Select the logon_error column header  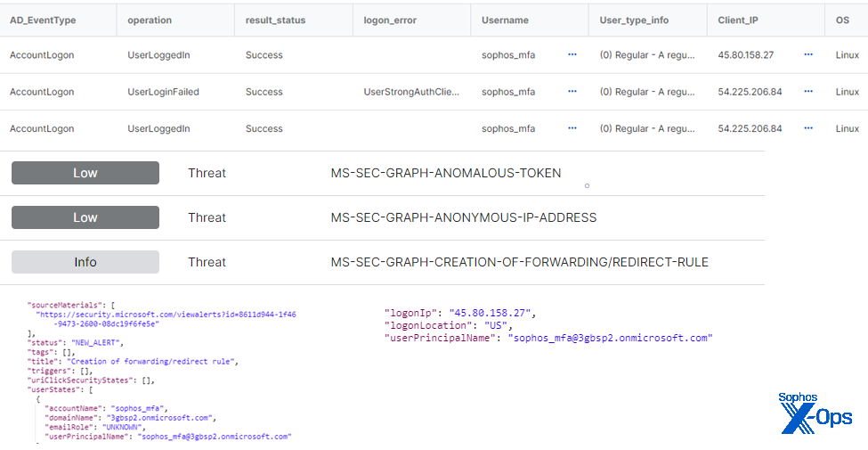[390, 20]
